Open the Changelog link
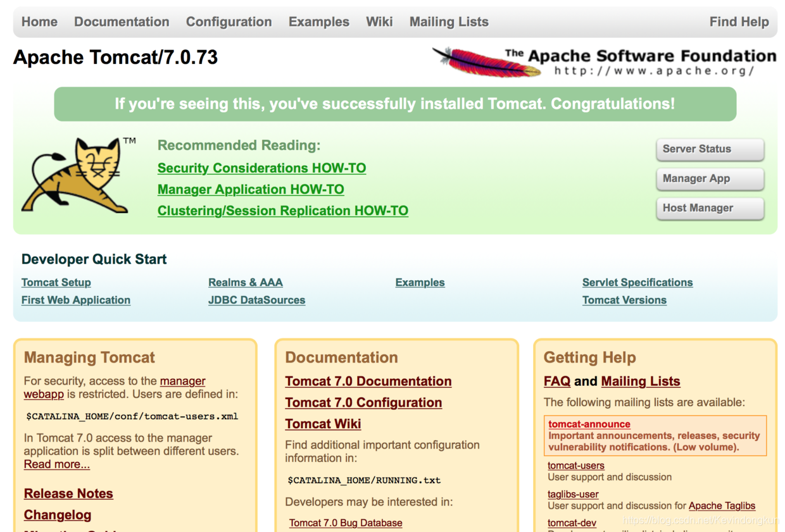The image size is (785, 532). [58, 516]
